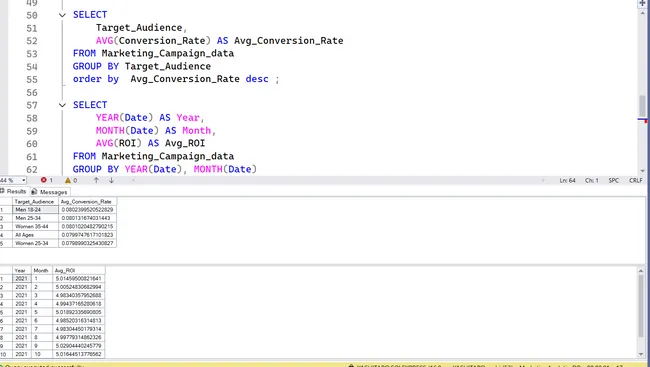Click the Year column header

click(x=22, y=270)
